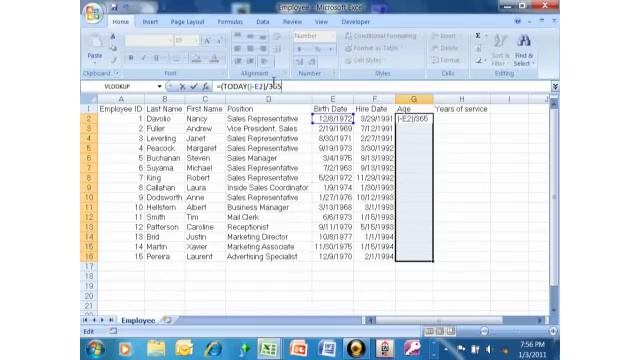Open Alignment group dialog launcher
The height and width of the screenshot is (360, 640).
point(285,73)
